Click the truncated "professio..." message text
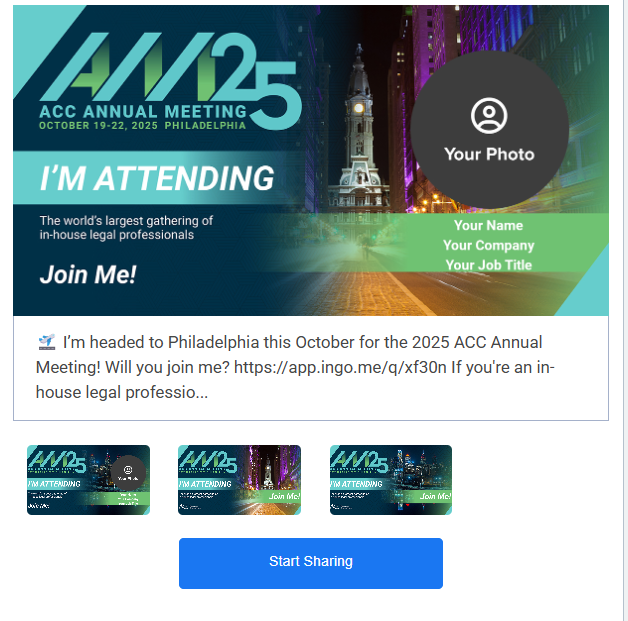 coord(167,392)
